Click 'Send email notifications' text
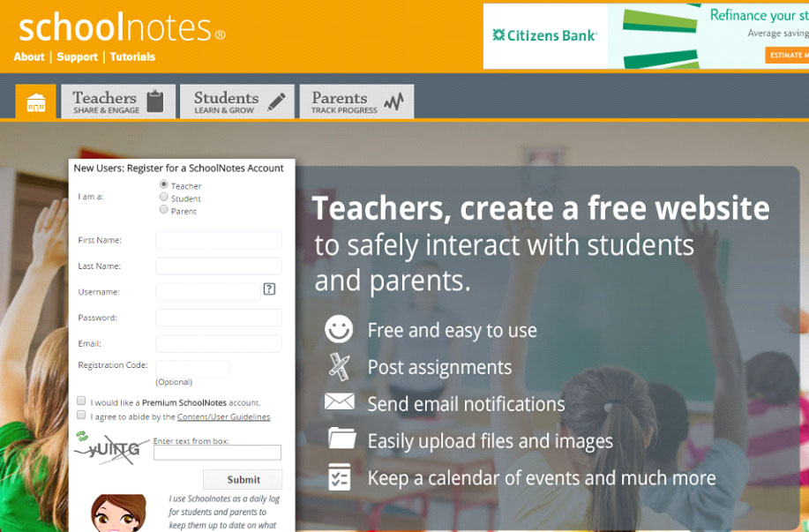Image resolution: width=809 pixels, height=532 pixels. (467, 404)
